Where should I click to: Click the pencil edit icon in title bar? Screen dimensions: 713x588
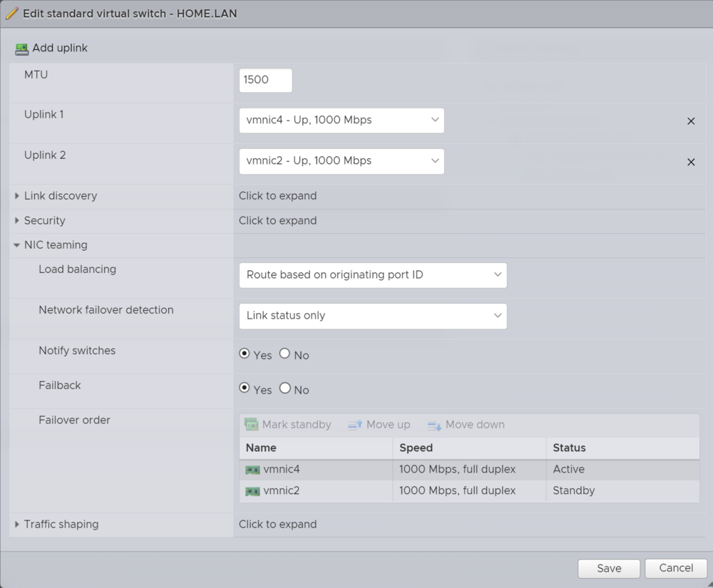pos(12,14)
